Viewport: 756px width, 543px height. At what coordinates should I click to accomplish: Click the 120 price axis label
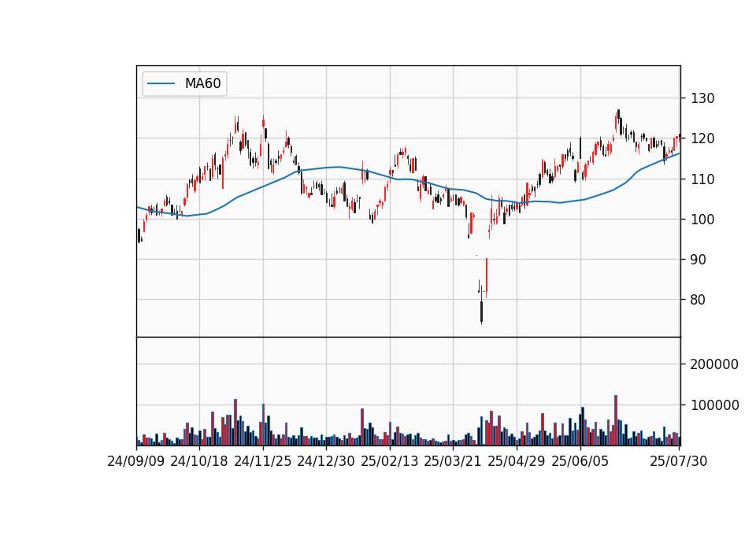[702, 139]
